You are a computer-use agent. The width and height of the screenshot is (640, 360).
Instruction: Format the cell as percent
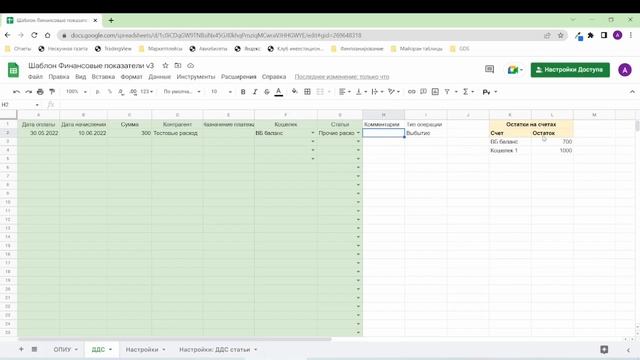coord(109,92)
